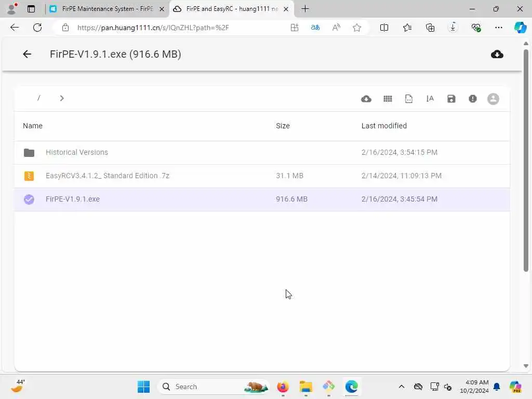This screenshot has width=532, height=399.
Task: Select the FirPE and EasyRC tab
Action: (232, 9)
